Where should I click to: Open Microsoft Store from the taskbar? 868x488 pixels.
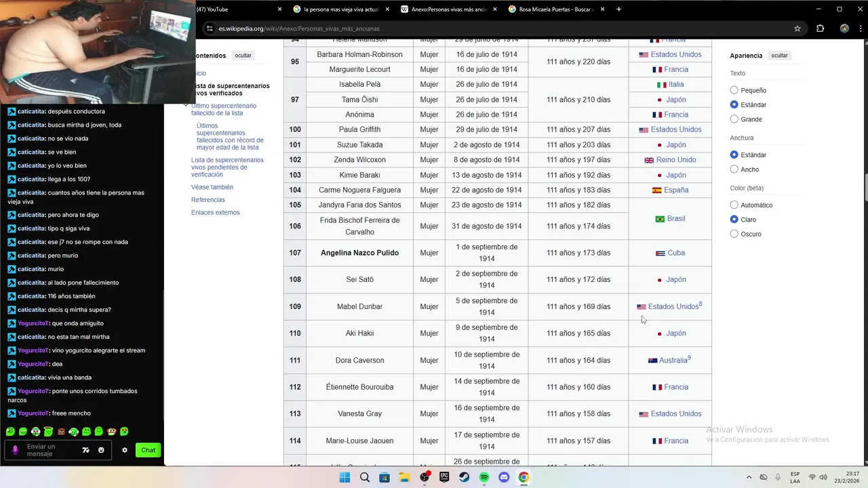384,477
